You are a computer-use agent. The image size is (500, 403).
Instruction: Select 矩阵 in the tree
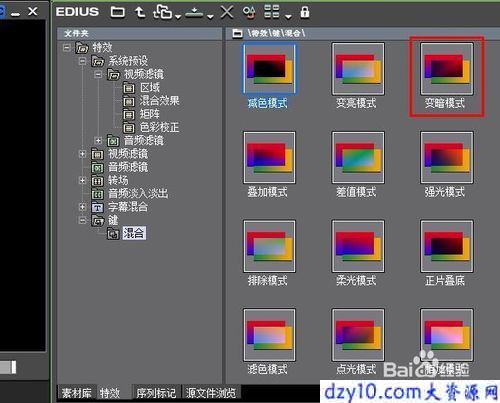pyautogui.click(x=149, y=114)
